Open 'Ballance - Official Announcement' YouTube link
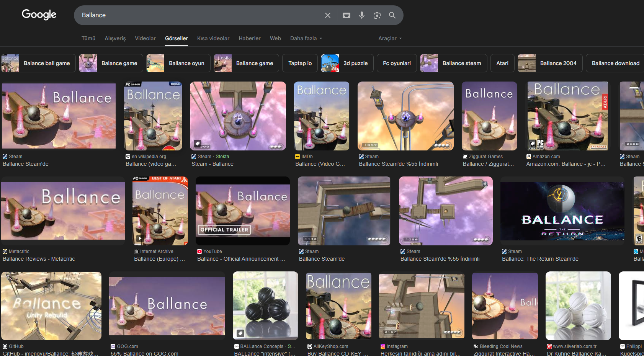This screenshot has height=356, width=644. tap(241, 259)
